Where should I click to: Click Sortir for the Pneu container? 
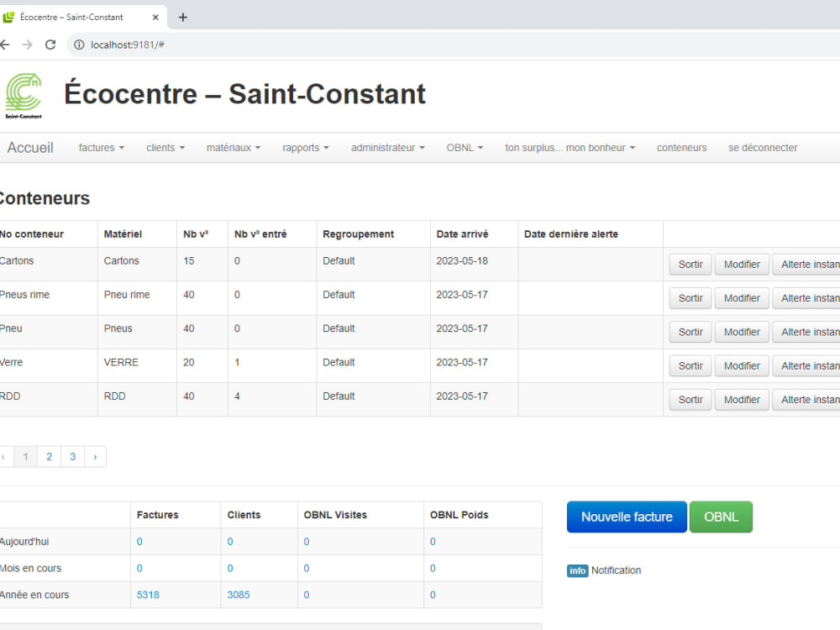click(x=690, y=332)
